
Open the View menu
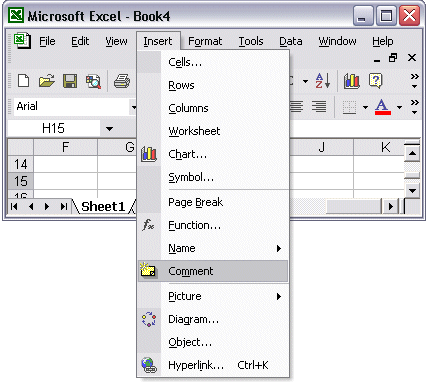[x=116, y=41]
